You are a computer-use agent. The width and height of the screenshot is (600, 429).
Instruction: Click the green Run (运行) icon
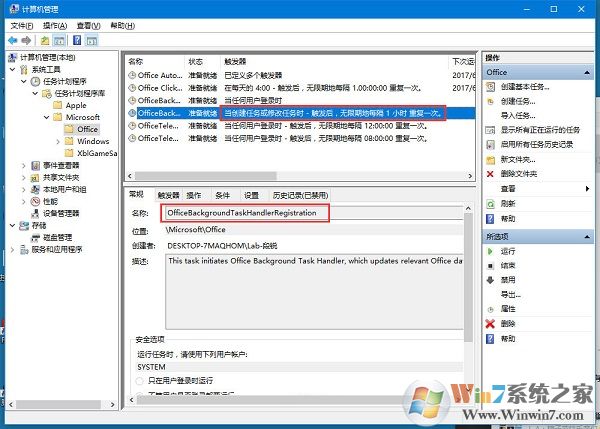[490, 251]
